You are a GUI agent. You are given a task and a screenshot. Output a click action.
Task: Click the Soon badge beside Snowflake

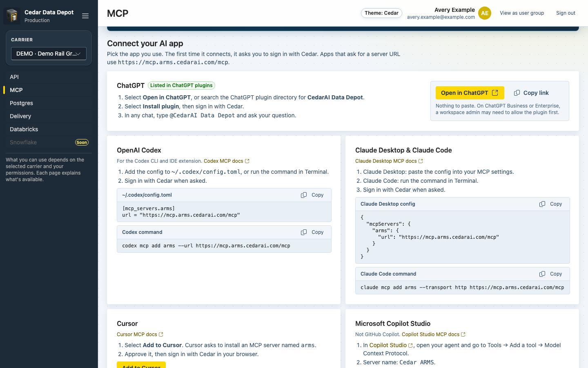pyautogui.click(x=82, y=142)
